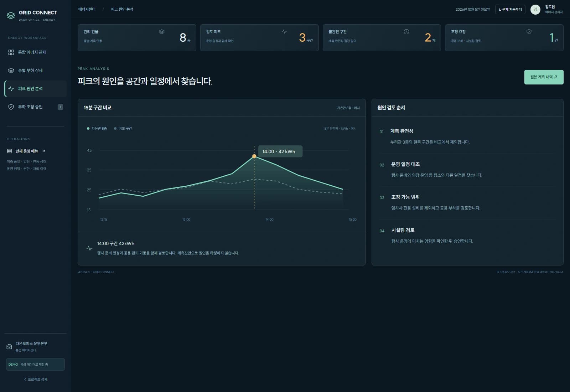Go back via 프로젝트 상세
This screenshot has width=570, height=392.
pyautogui.click(x=36, y=379)
